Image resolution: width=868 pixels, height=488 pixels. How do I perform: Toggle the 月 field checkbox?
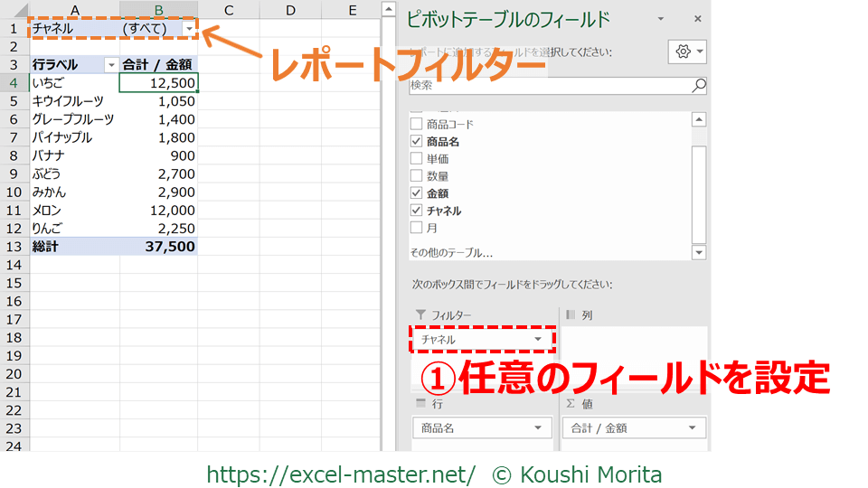tap(416, 228)
